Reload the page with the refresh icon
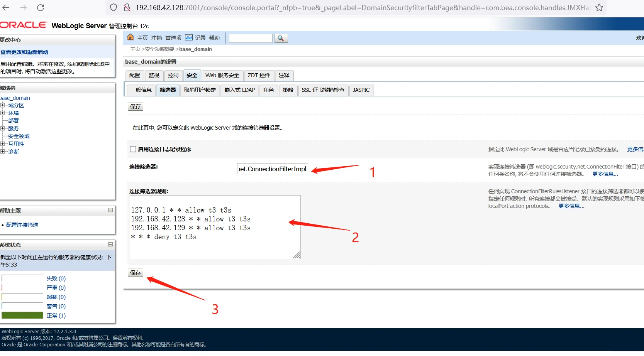 tap(41, 7)
